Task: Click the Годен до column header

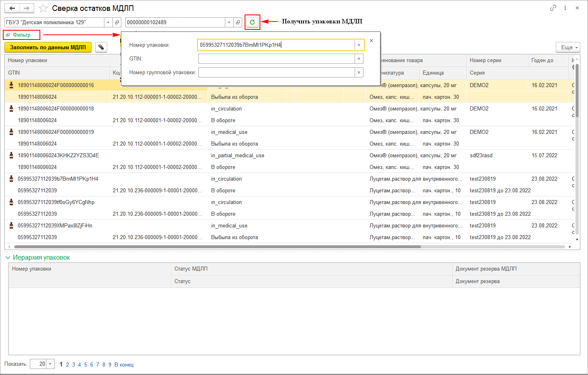Action: point(548,60)
